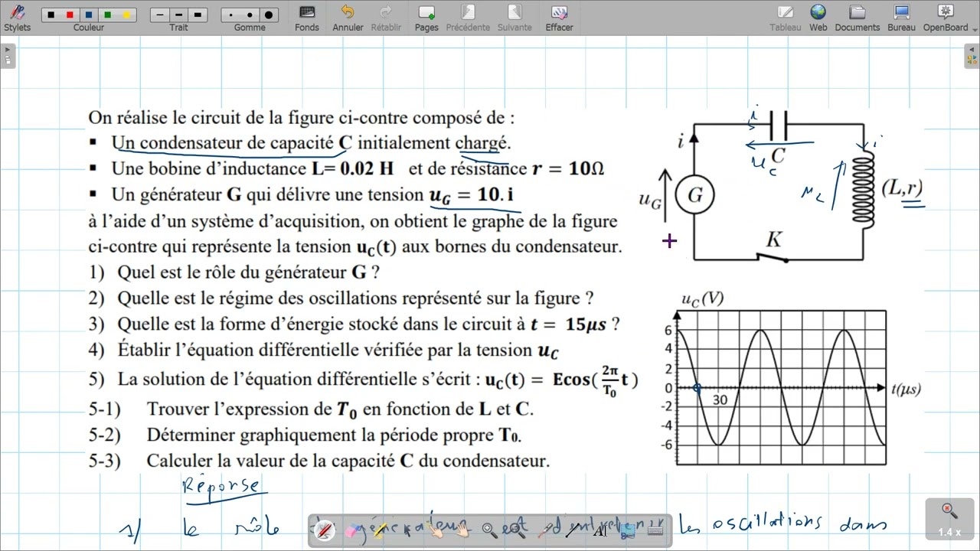Open the Fonds background options
Viewport: 980px width, 551px height.
click(307, 18)
